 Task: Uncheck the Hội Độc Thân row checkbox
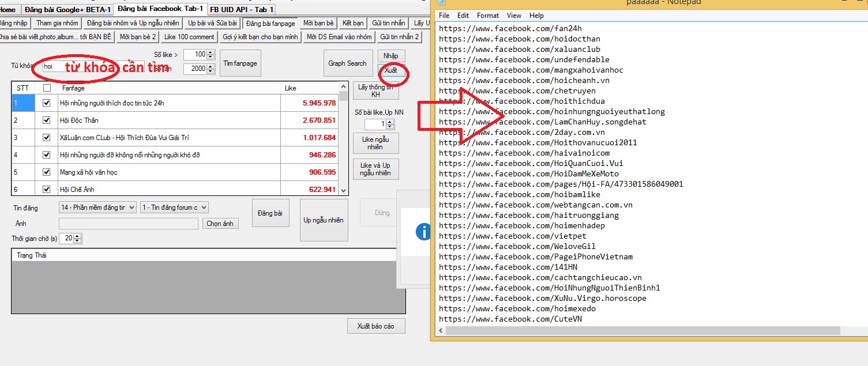click(47, 120)
